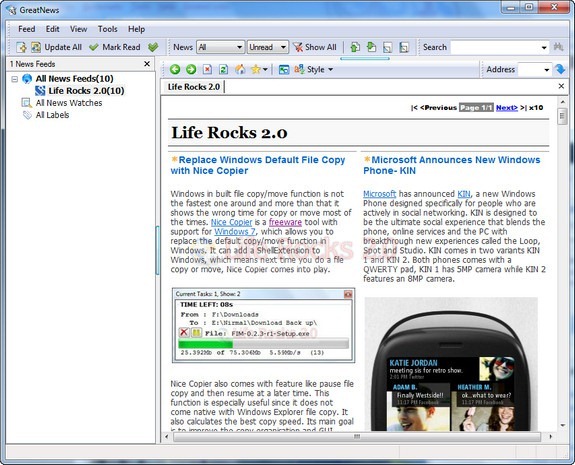Click the vertical scrollbar thumb
Screen dimensions: 575x465
click(x=562, y=117)
